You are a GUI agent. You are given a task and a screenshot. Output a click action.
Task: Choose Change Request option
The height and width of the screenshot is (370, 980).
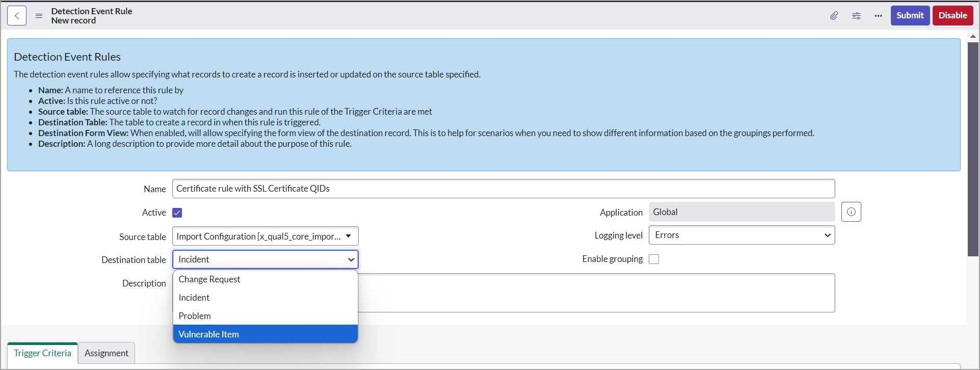(x=265, y=279)
